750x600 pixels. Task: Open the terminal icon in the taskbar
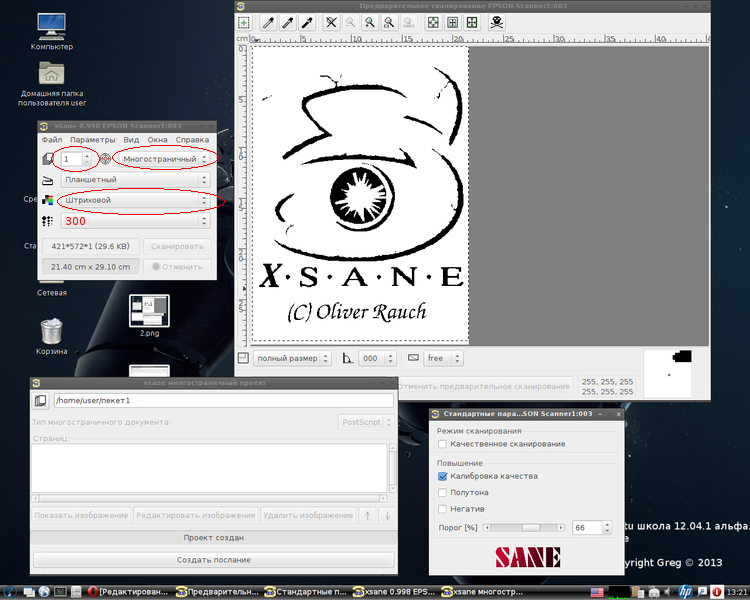[60, 592]
